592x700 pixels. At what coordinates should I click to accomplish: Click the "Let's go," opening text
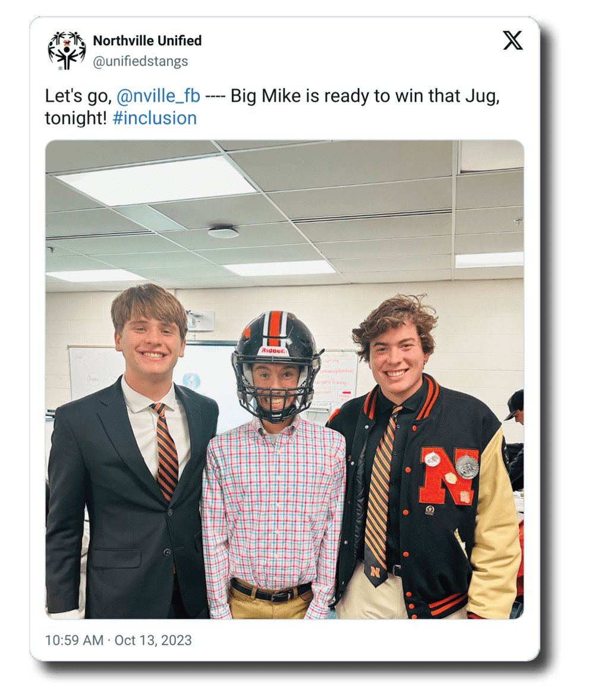pos(78,95)
